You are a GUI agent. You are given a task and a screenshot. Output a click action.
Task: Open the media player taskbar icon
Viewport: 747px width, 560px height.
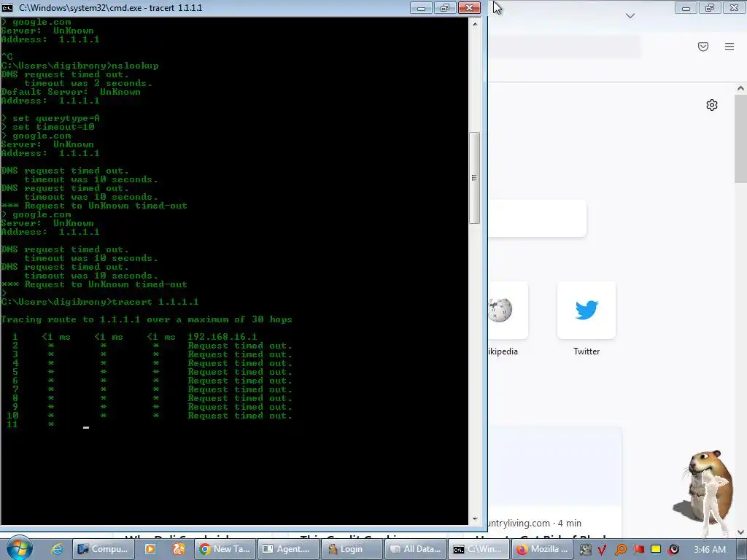tap(150, 549)
